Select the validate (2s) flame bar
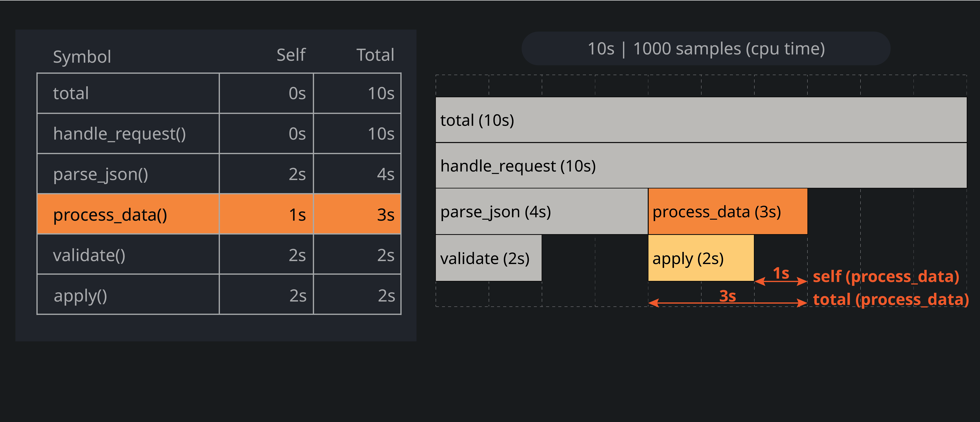 tap(488, 258)
